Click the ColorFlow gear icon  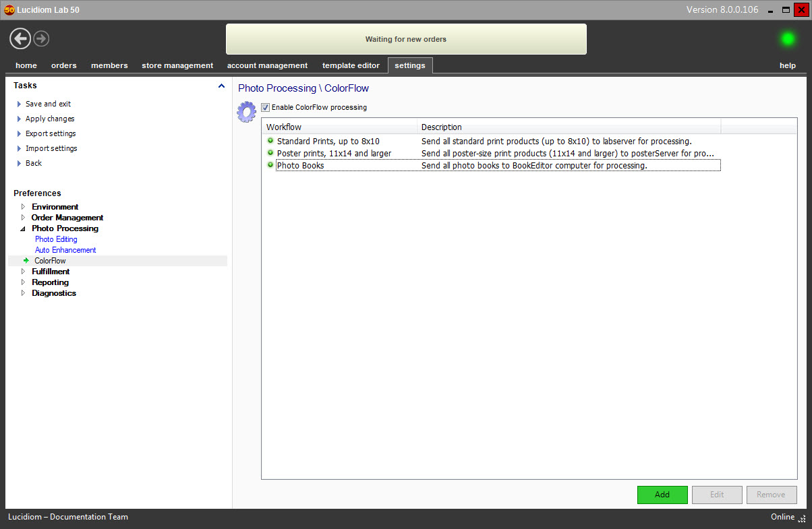tap(247, 112)
